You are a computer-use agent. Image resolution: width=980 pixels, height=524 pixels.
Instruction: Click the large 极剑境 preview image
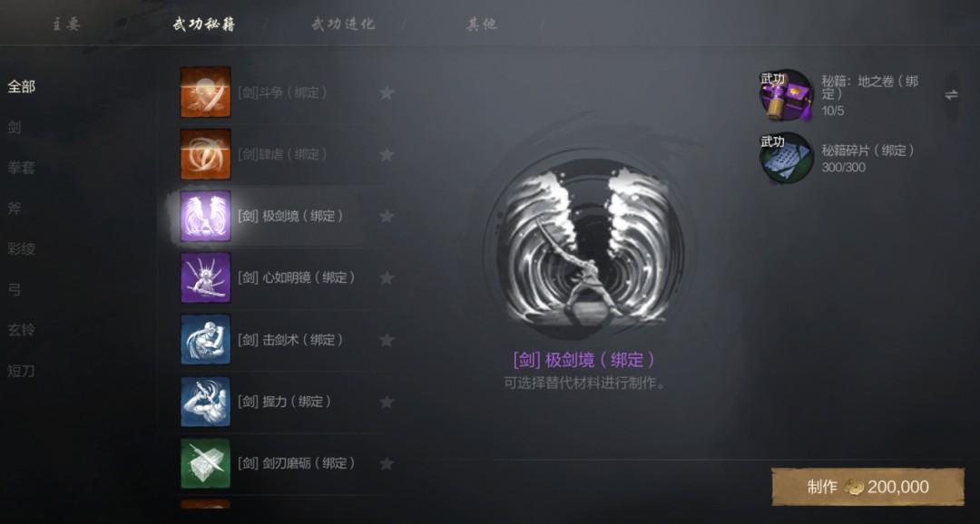[583, 247]
